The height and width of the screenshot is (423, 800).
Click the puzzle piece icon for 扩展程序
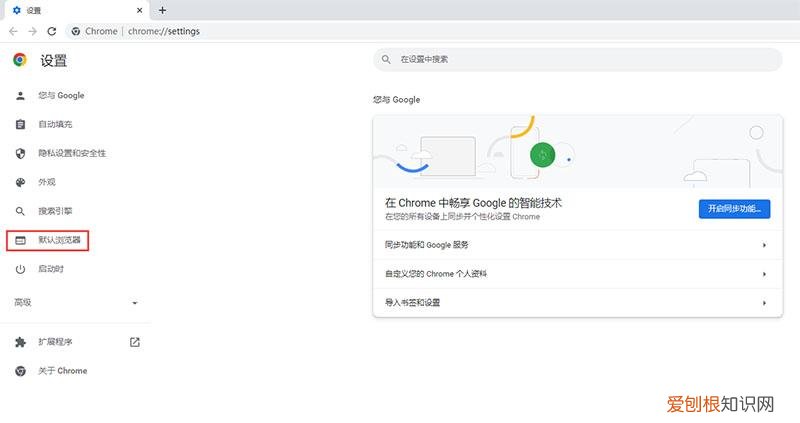(x=20, y=342)
